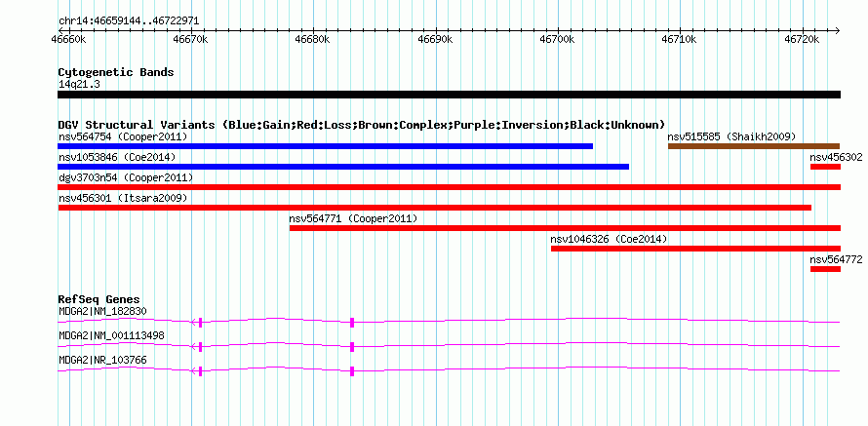The image size is (868, 426).
Task: Open the nsv1053846 (Coe2014) variant label
Action: 117,157
